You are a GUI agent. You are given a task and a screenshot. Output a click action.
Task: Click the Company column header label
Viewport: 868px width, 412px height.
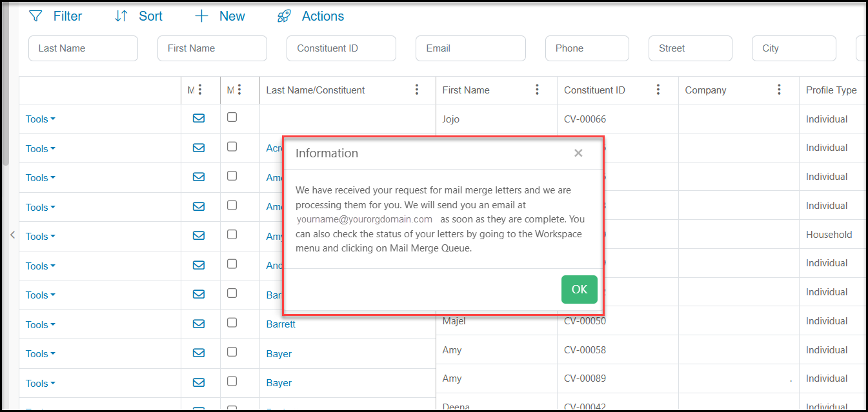click(x=705, y=90)
